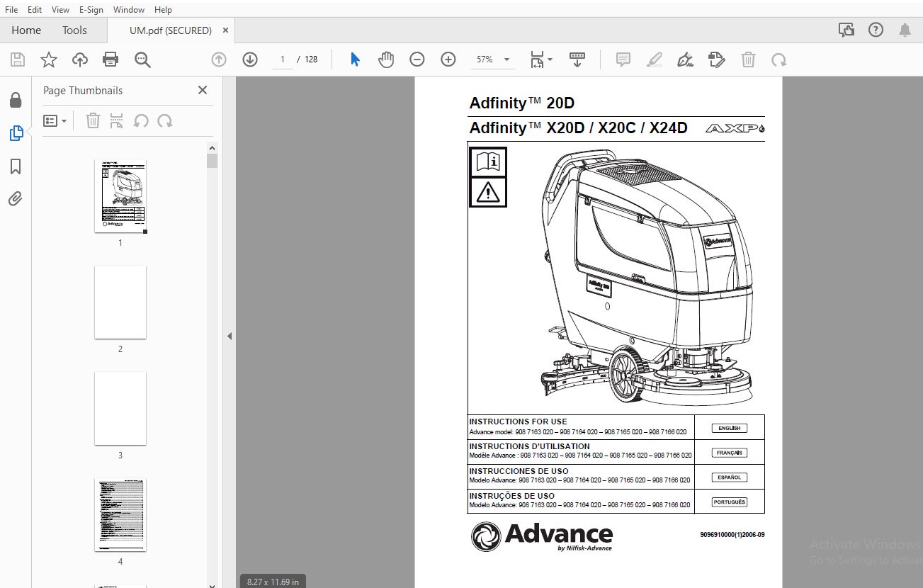Rotate pages clockwise in thumbnails panel
The image size is (923, 588).
point(165,121)
